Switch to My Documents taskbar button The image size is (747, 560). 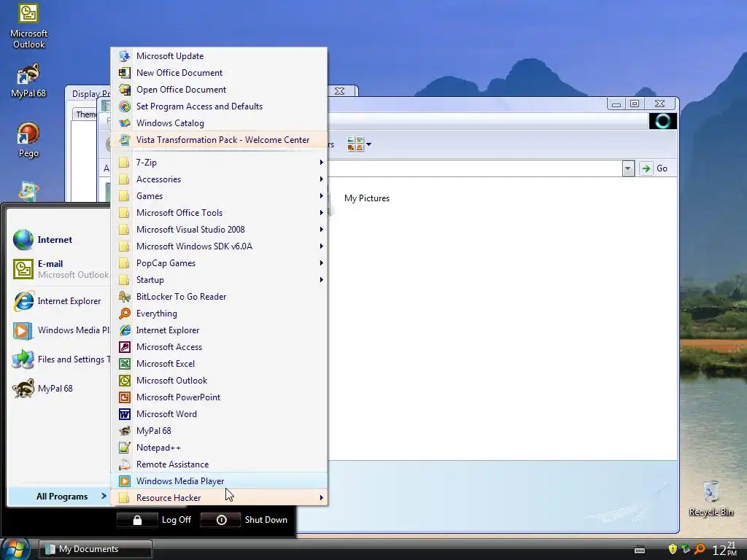pyautogui.click(x=96, y=549)
